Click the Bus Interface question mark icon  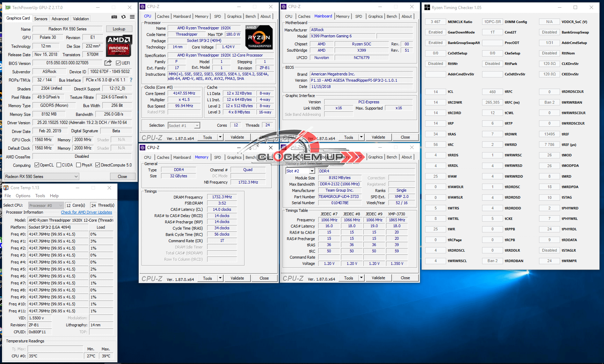pos(131,80)
